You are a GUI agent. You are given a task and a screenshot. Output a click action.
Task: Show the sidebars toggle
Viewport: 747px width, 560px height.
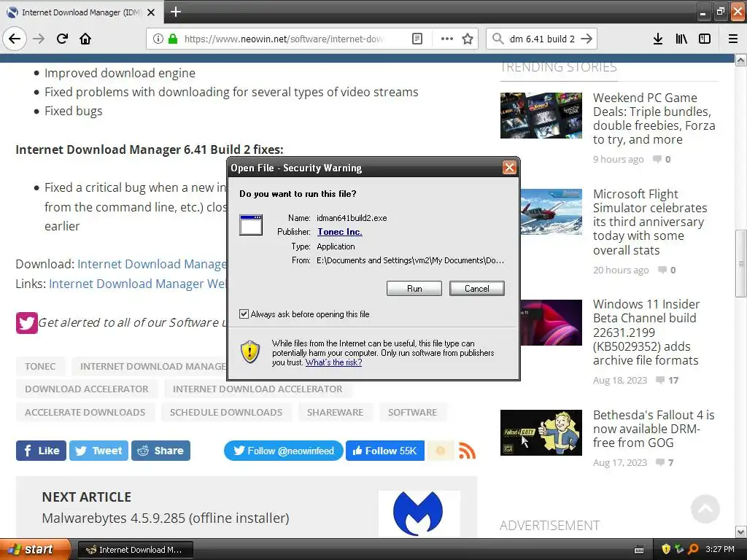(x=705, y=39)
